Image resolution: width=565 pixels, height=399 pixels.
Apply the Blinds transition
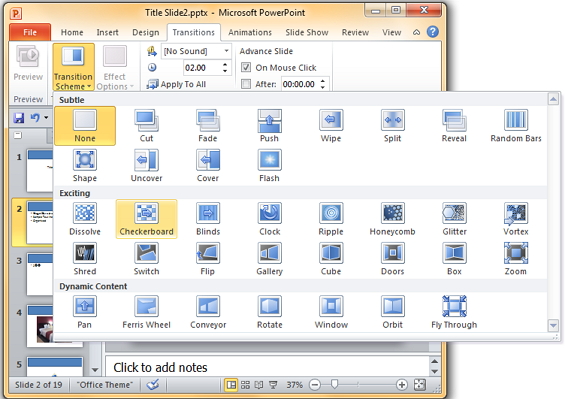point(208,219)
